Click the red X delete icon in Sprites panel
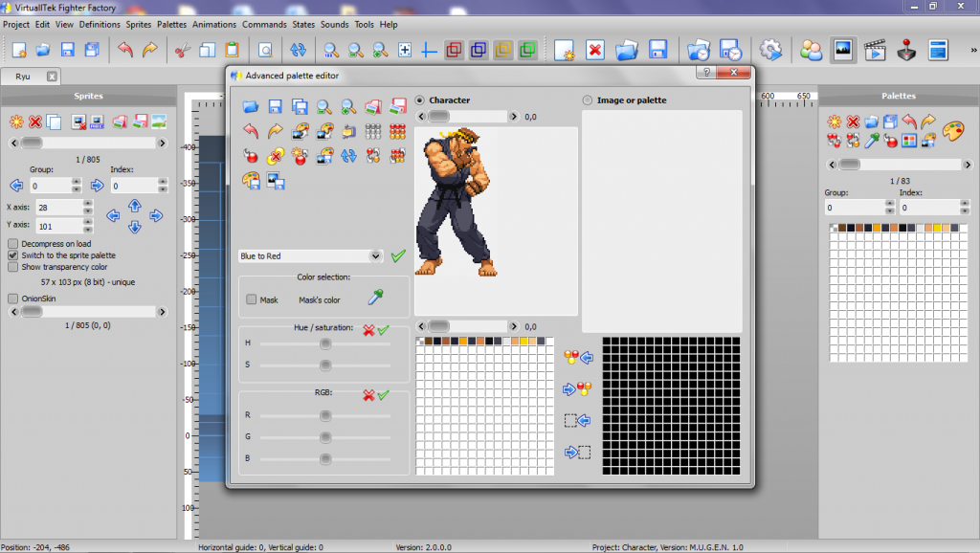Viewport: 980px width, 553px height. coord(35,122)
